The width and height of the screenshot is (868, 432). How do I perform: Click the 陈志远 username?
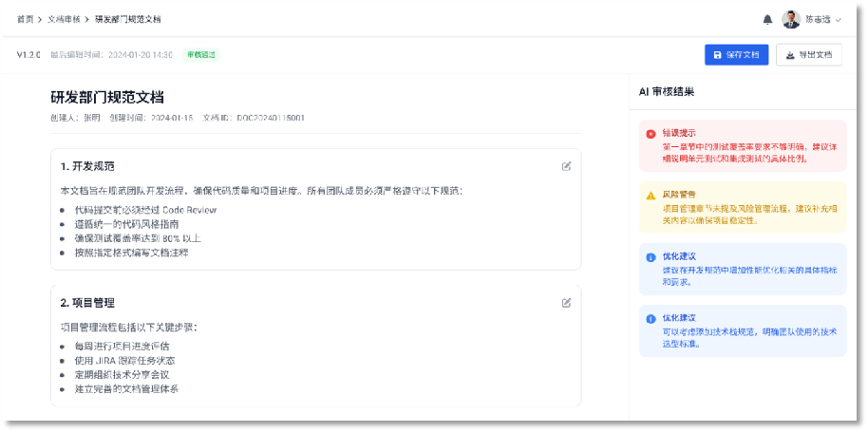click(x=819, y=19)
